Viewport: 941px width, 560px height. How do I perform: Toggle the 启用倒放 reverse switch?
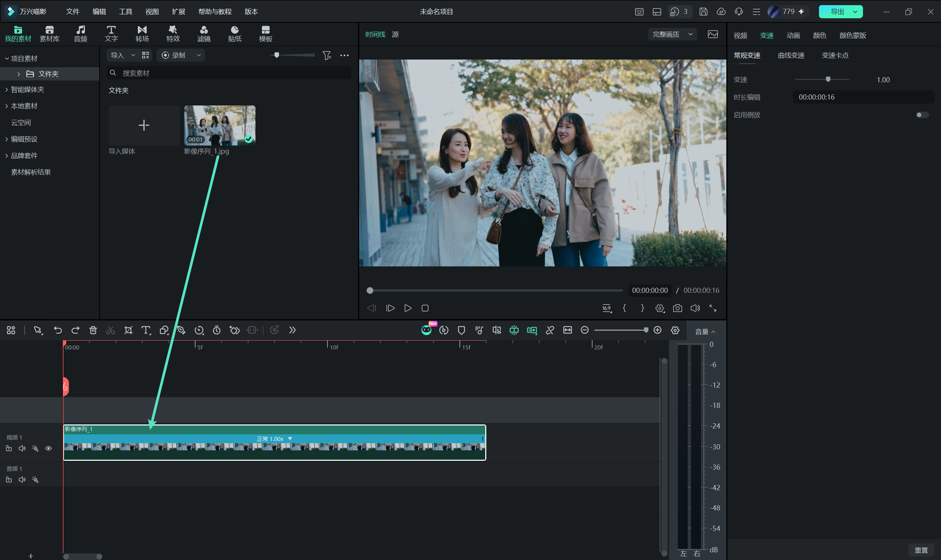pyautogui.click(x=922, y=115)
